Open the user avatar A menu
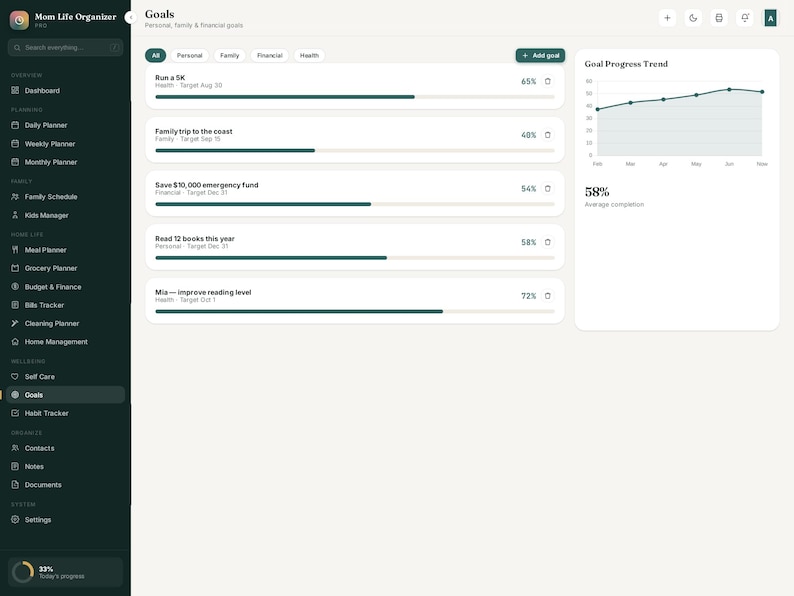The image size is (794, 596). tap(771, 18)
